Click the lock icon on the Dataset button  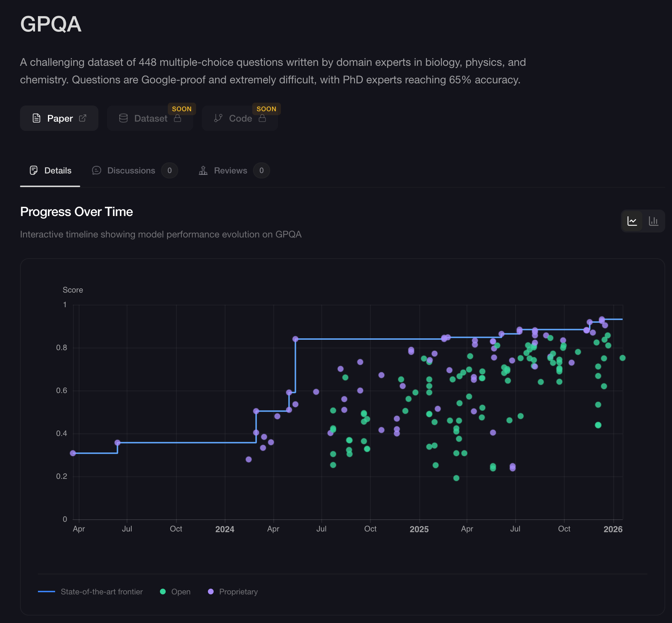coord(178,118)
